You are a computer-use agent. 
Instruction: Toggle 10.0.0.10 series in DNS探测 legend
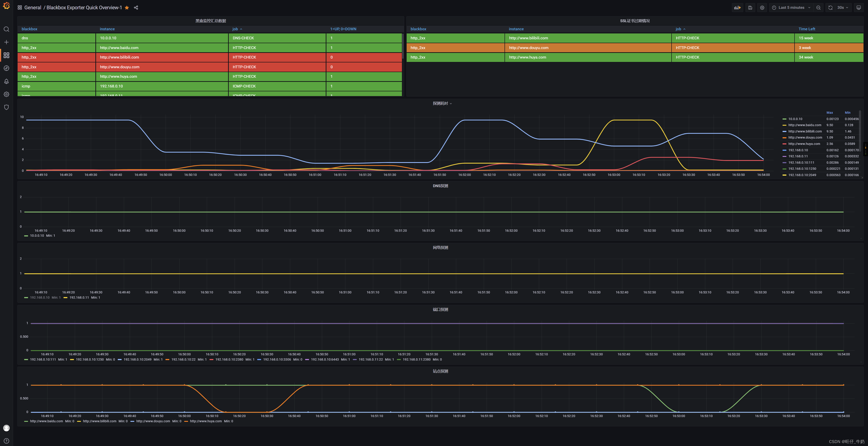pos(37,236)
